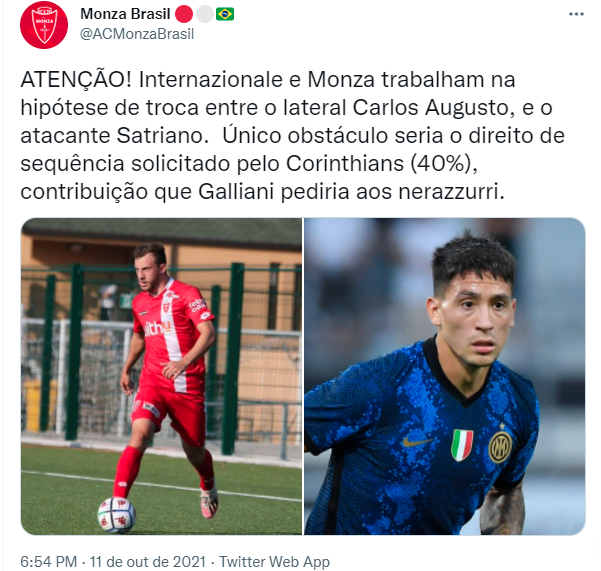Click the Inter crest on blue jersey
601x571 pixels.
coord(500,446)
